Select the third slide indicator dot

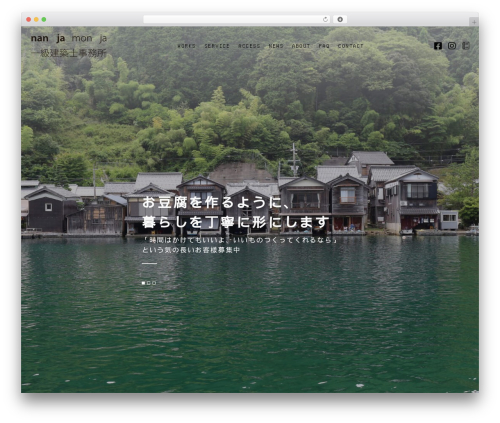coord(154,283)
